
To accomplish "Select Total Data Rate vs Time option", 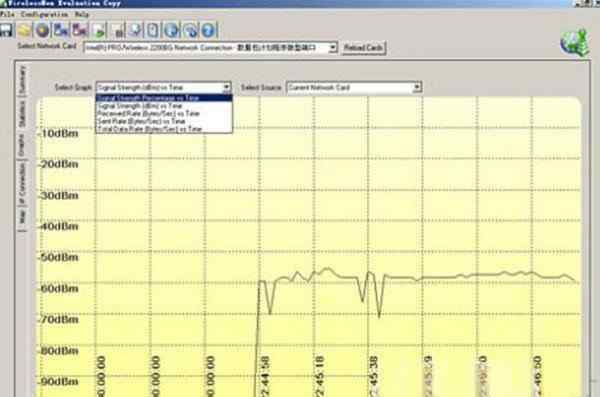I will (164, 129).
